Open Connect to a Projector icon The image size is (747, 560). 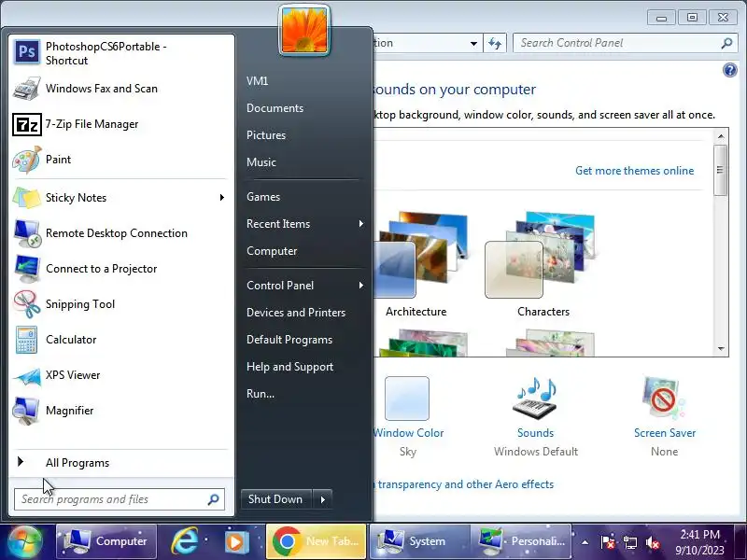(x=27, y=269)
